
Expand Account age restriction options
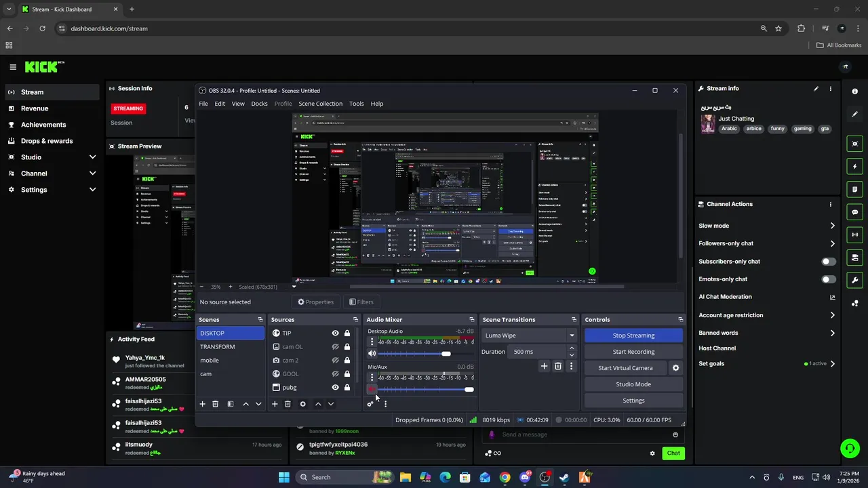point(832,315)
